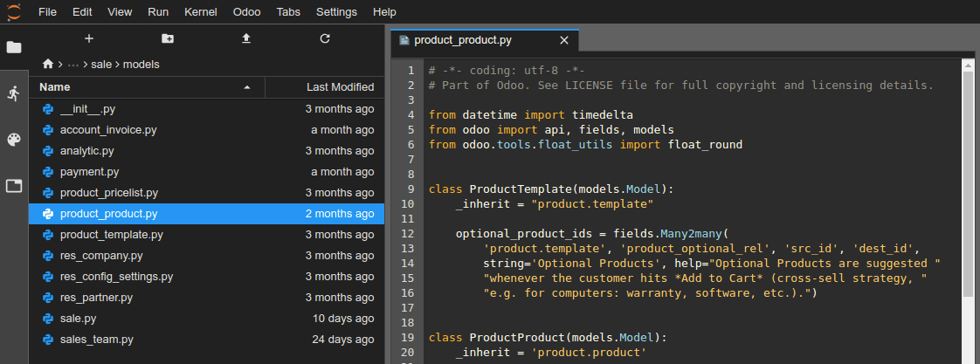Image resolution: width=980 pixels, height=364 pixels.
Task: Select res_config_settings.py in the file browser
Action: click(116, 277)
